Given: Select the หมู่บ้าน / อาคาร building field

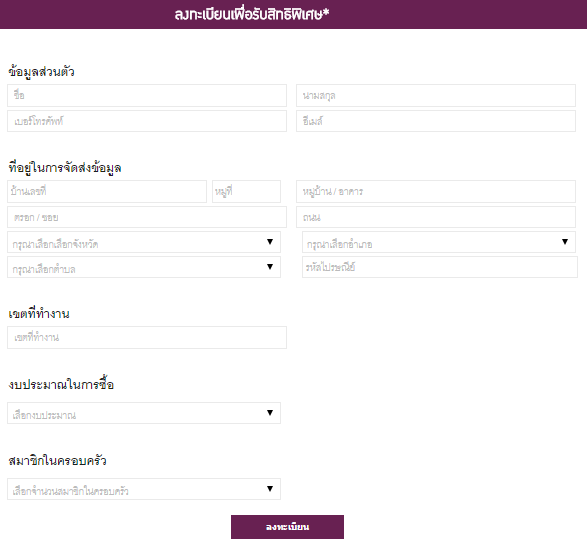Looking at the screenshot, I should coord(436,192).
